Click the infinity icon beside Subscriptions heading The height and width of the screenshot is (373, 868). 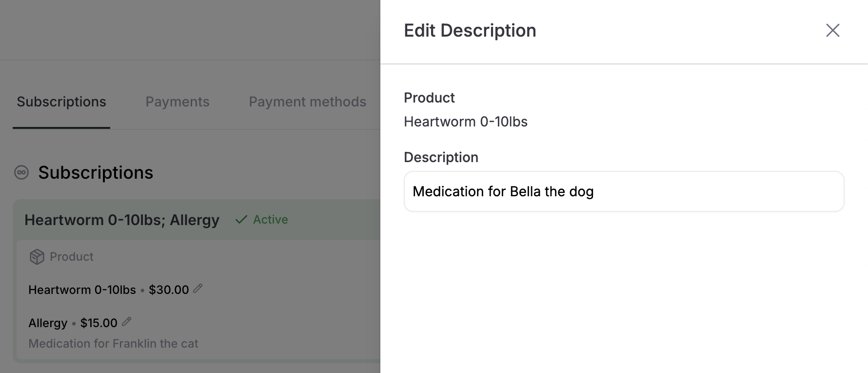pos(21,172)
